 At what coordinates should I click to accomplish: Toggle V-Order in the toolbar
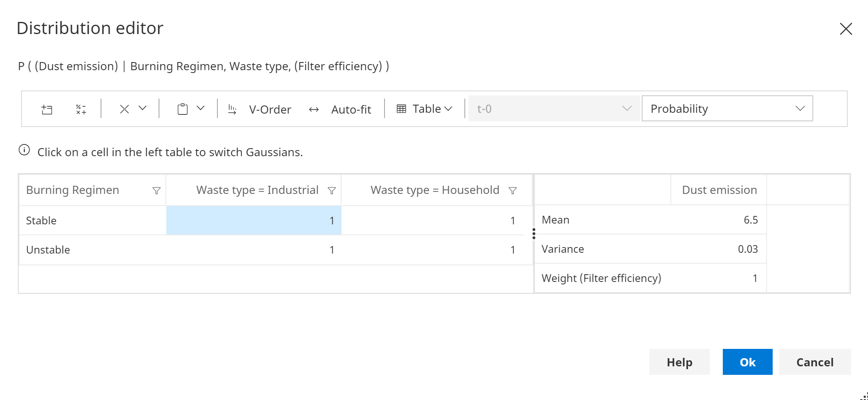pos(260,109)
